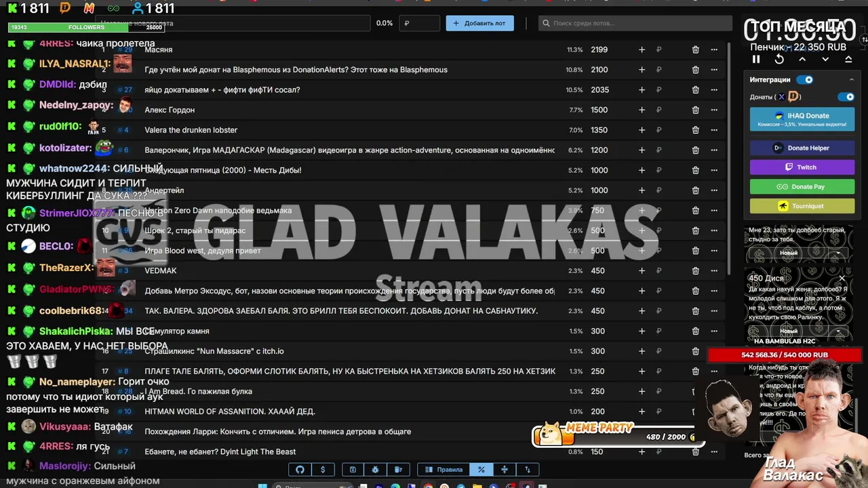Pause the auction timer
The width and height of the screenshot is (868, 488).
(756, 60)
